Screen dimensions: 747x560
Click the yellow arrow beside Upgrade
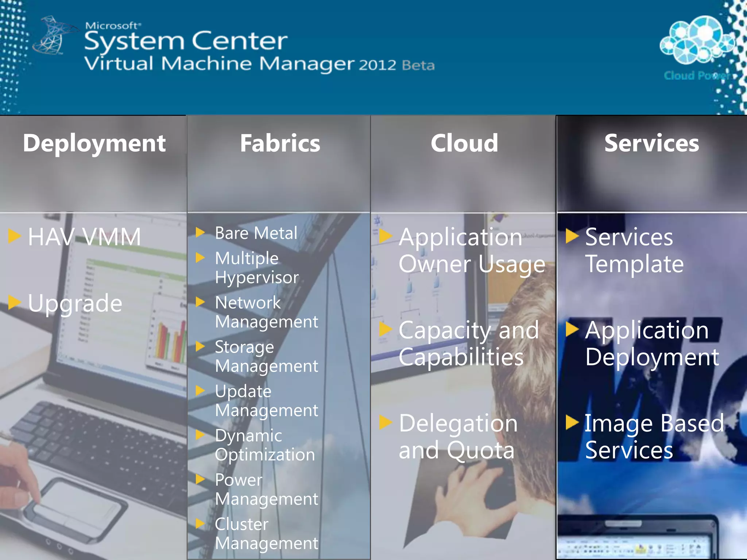coord(15,302)
